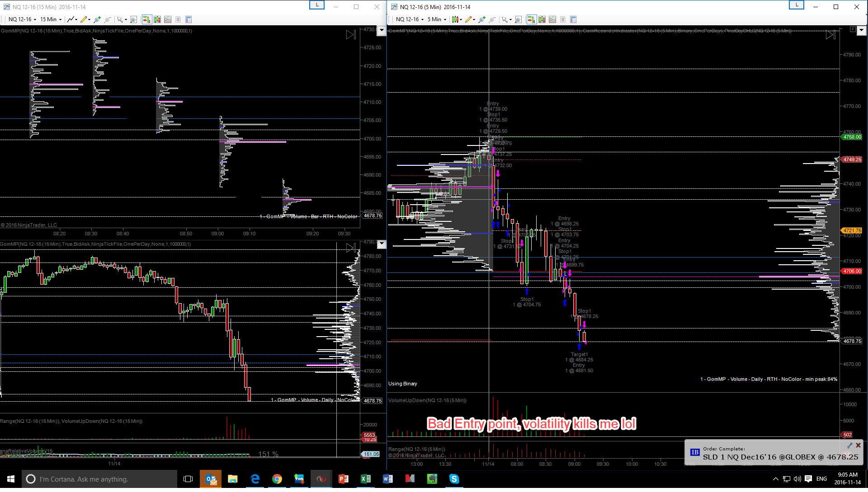Viewport: 868px width, 492px height.
Task: Click zoom out icon in 15 Min window
Action: click(108, 19)
